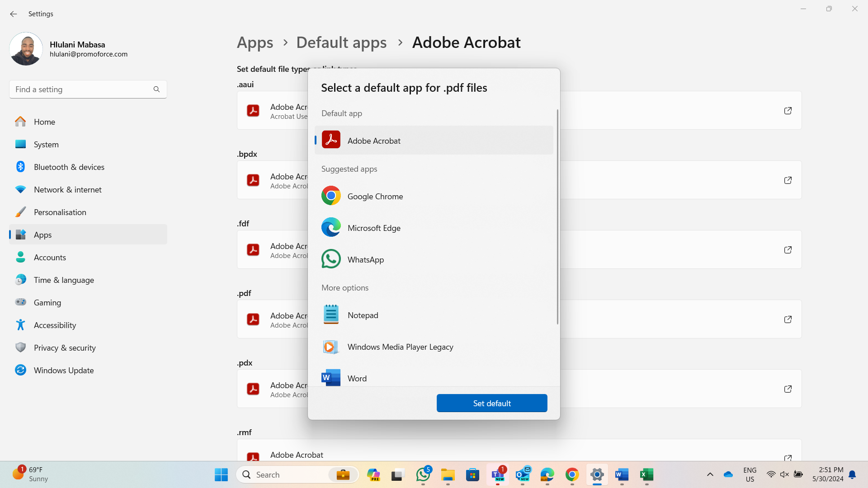Open Gaming settings
Viewport: 868px width, 488px height.
[88, 302]
